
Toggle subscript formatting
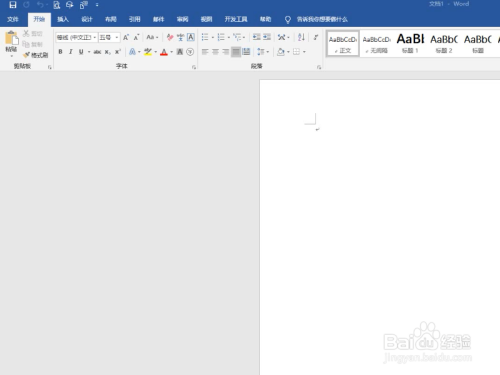(x=107, y=52)
